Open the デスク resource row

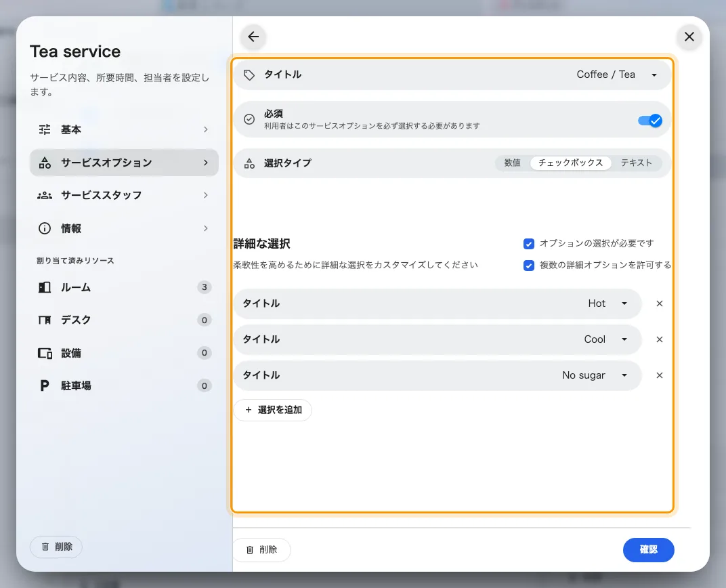[124, 320]
